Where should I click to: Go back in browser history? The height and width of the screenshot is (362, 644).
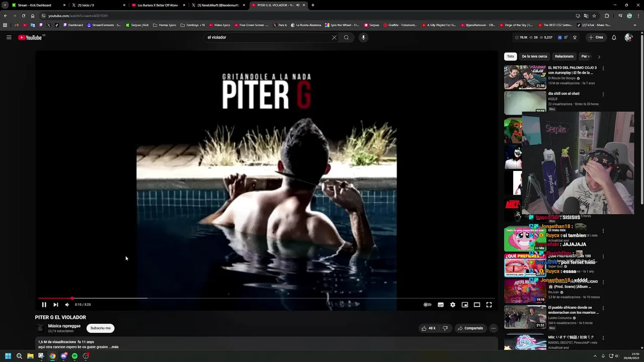point(6,16)
